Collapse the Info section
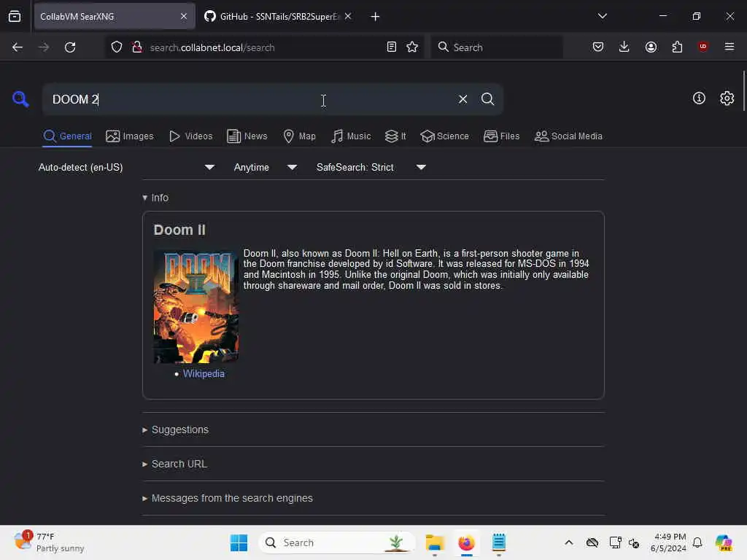This screenshot has width=747, height=560. tap(155, 198)
